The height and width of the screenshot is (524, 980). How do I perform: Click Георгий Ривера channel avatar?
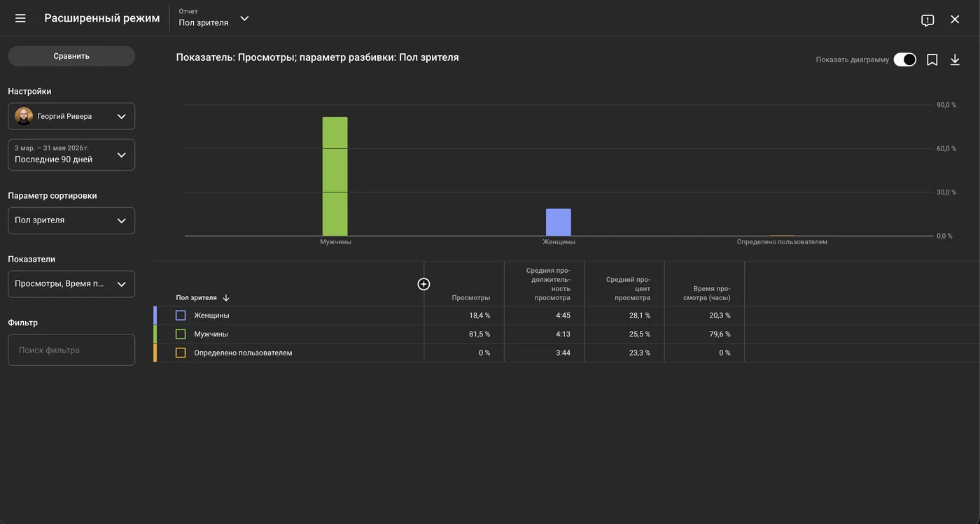24,116
